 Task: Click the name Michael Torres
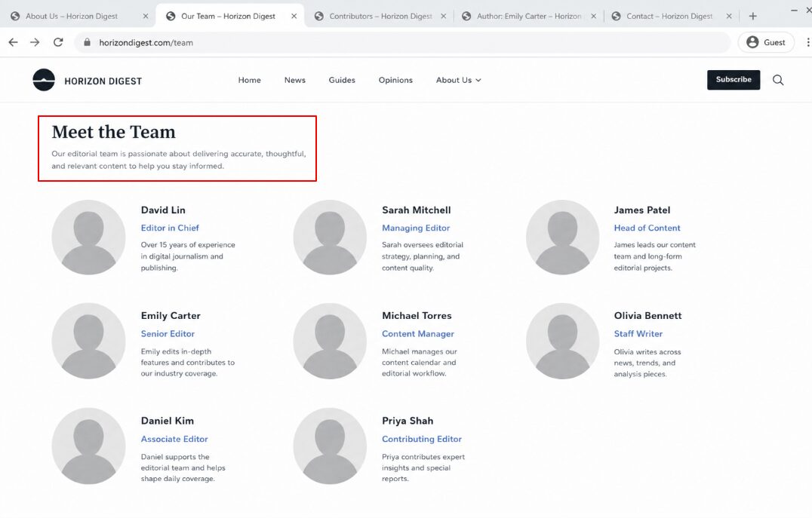coord(417,316)
